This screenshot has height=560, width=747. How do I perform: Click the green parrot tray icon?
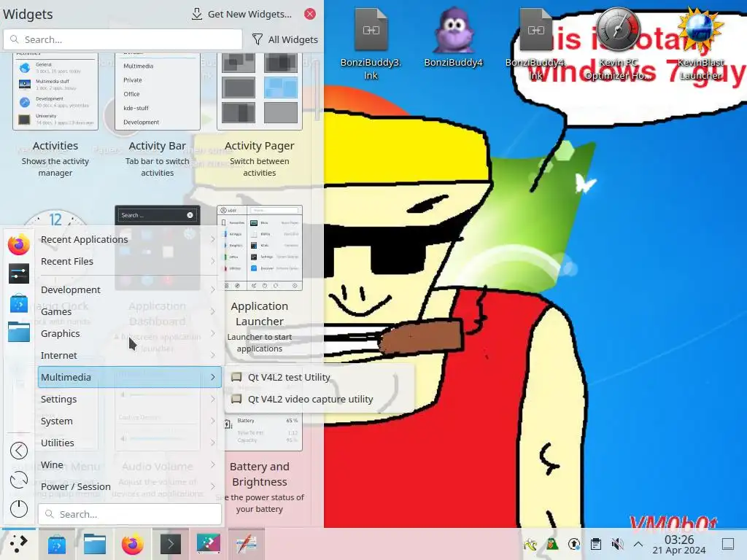click(x=552, y=544)
